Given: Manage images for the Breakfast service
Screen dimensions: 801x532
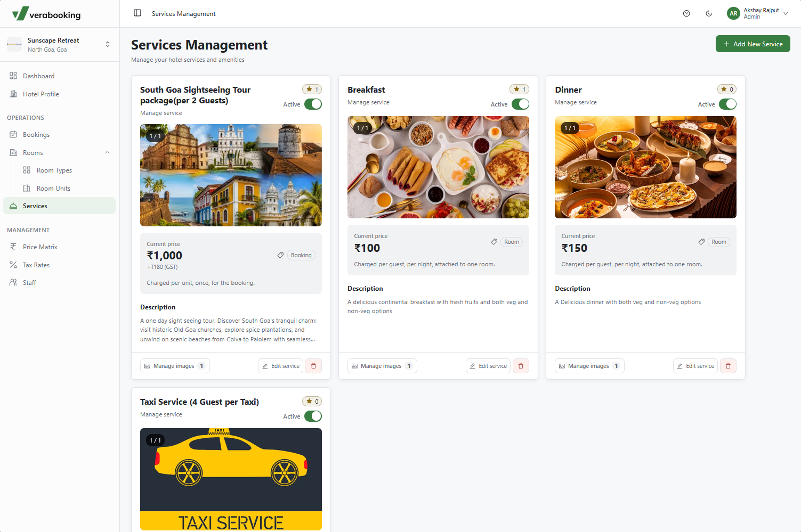Looking at the screenshot, I should 382,366.
